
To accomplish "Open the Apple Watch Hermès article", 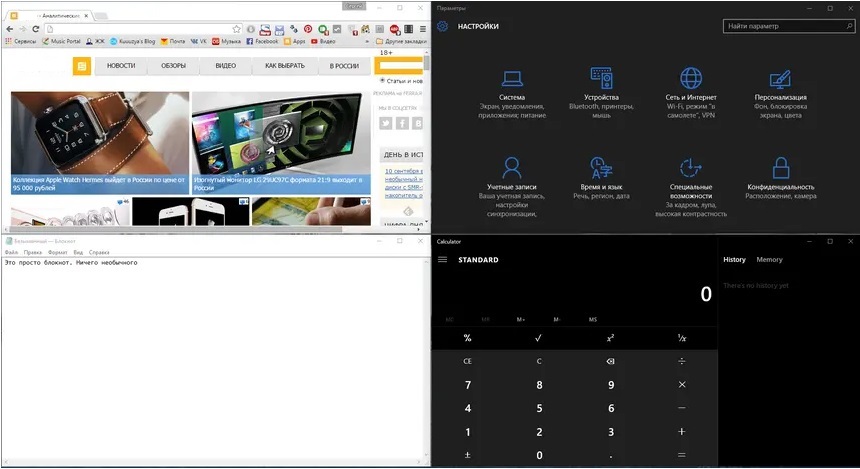I will (99, 142).
